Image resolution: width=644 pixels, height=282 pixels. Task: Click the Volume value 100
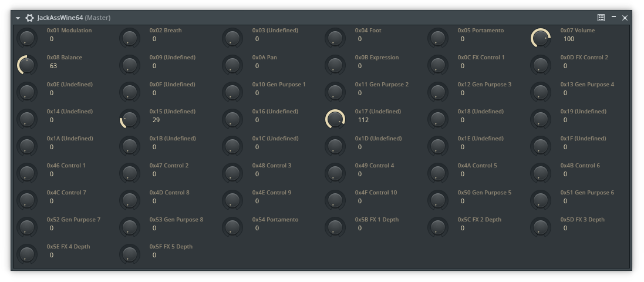(x=569, y=39)
